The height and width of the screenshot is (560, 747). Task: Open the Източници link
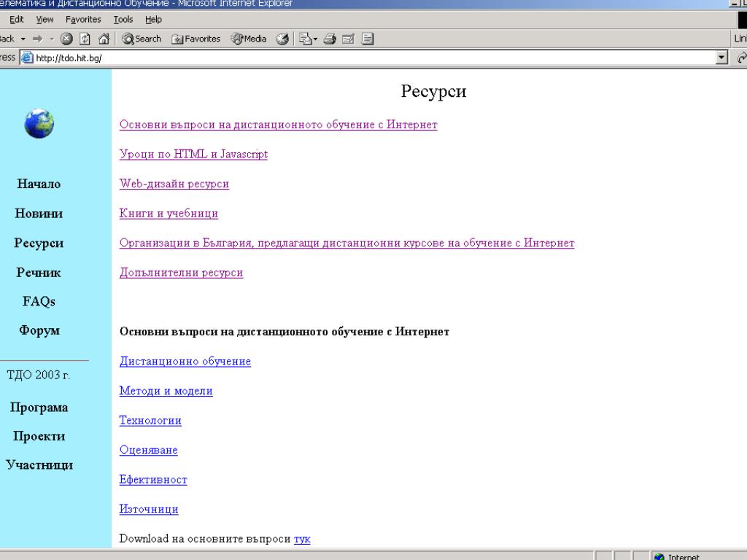click(149, 508)
